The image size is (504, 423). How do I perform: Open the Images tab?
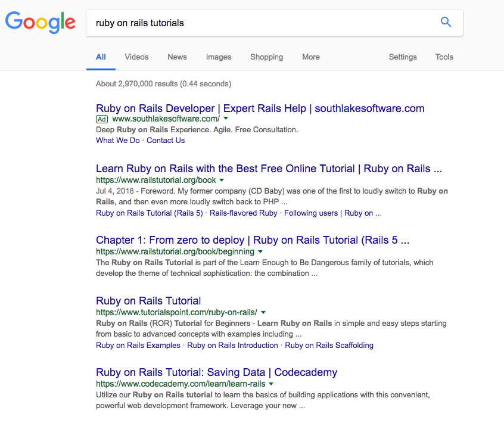click(219, 57)
